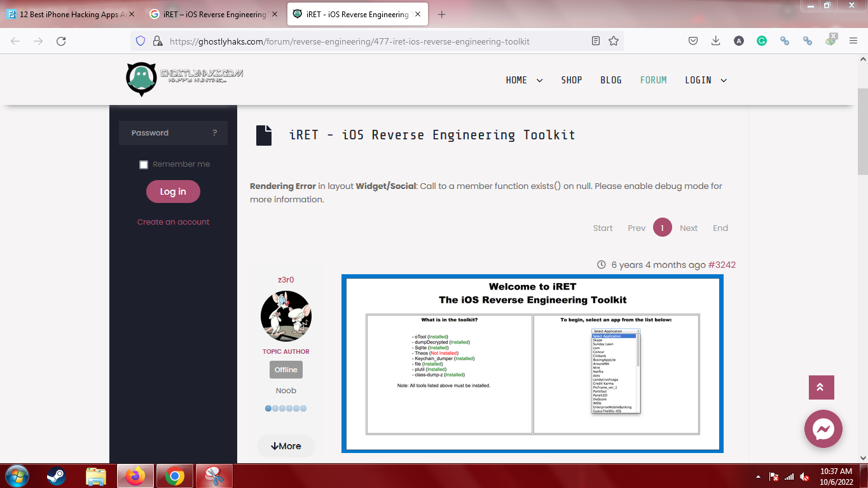The height and width of the screenshot is (488, 868).
Task: Open the Grammarly extension icon
Action: click(761, 41)
